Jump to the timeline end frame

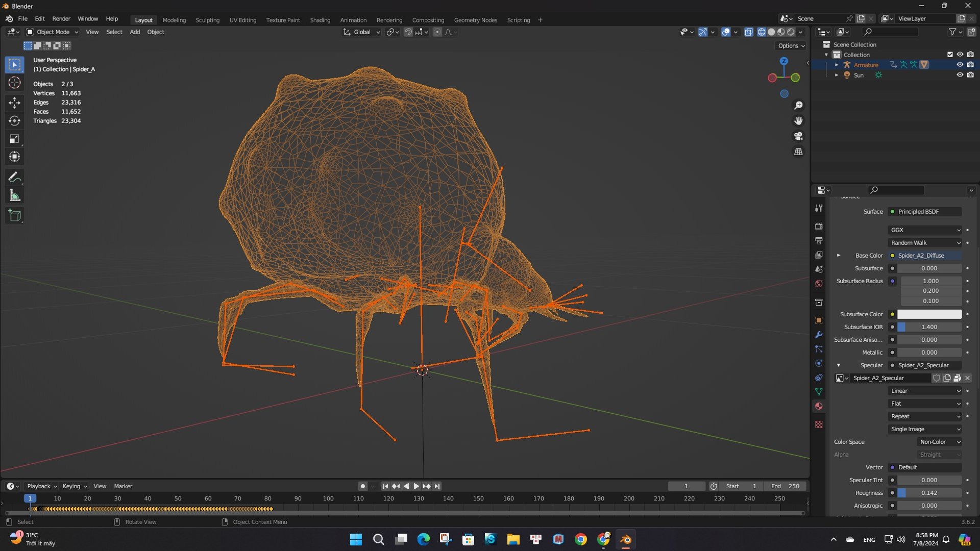coord(437,486)
